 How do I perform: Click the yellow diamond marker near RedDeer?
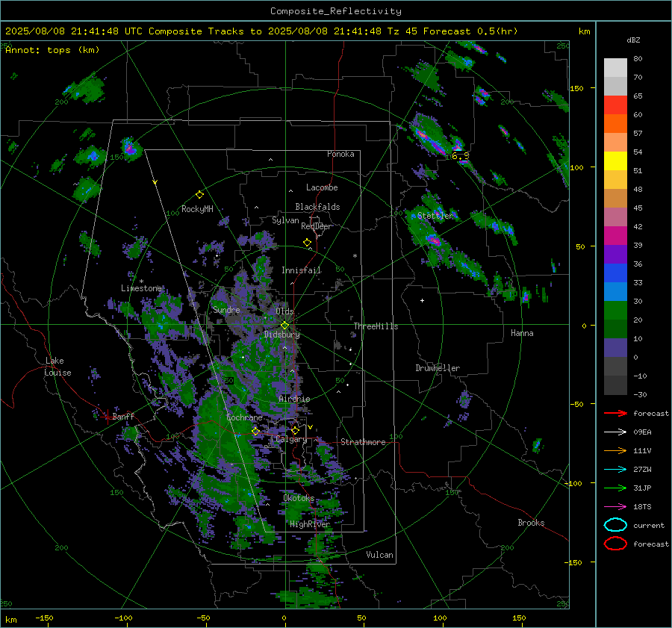tap(308, 243)
